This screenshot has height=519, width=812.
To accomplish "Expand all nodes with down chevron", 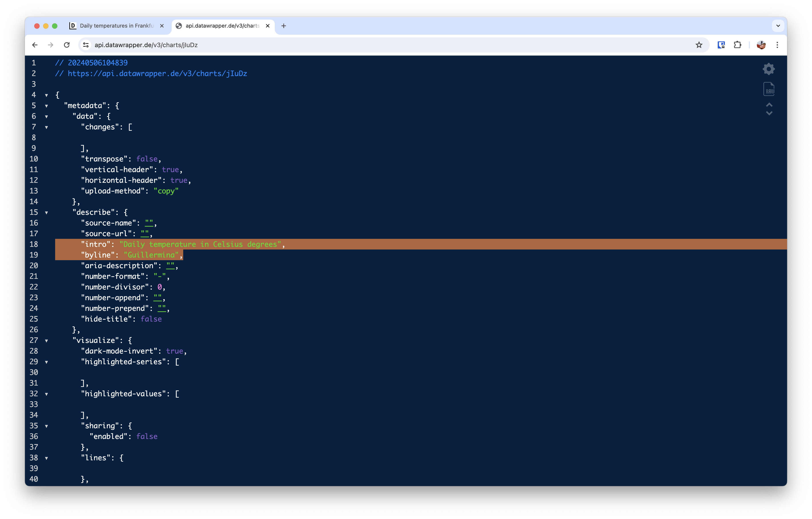I will pyautogui.click(x=769, y=114).
